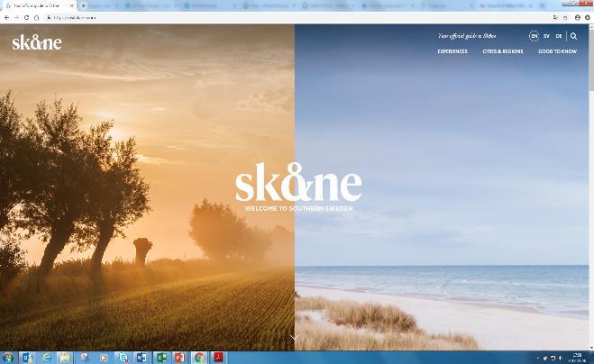Reload the page with the refresh icon
Image resolution: width=594 pixels, height=364 pixels.
click(26, 17)
